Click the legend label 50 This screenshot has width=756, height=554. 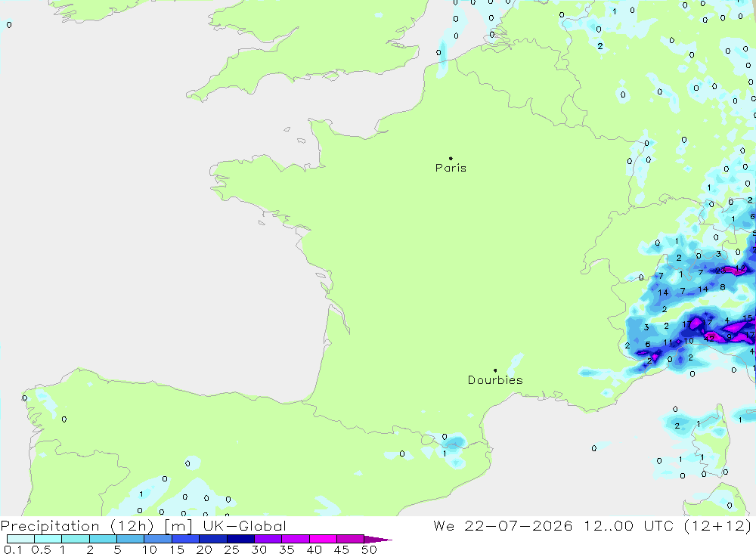point(369,549)
